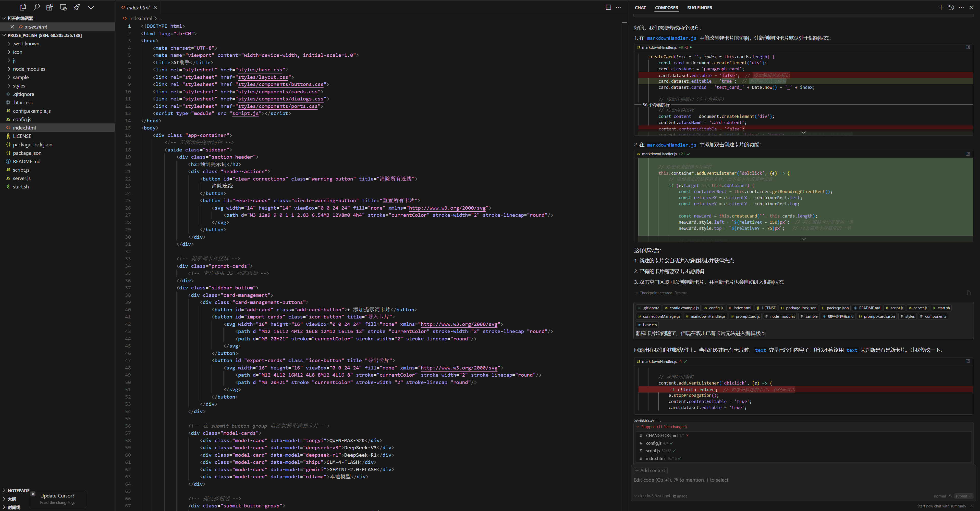Expand the node_modules folder
Image resolution: width=980 pixels, height=511 pixels.
(x=29, y=69)
